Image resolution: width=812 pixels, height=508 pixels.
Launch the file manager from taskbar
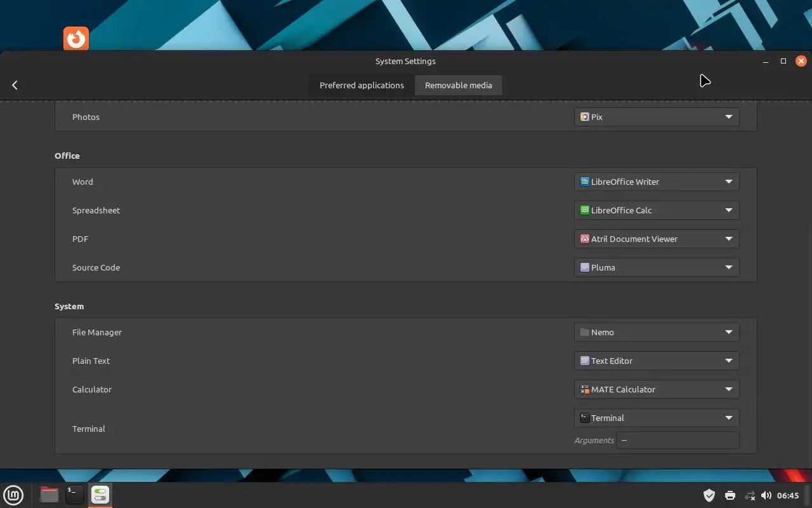49,495
